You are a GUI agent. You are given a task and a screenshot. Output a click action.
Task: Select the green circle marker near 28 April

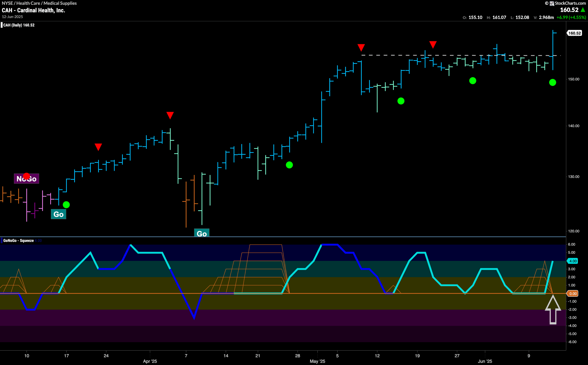pyautogui.click(x=289, y=165)
